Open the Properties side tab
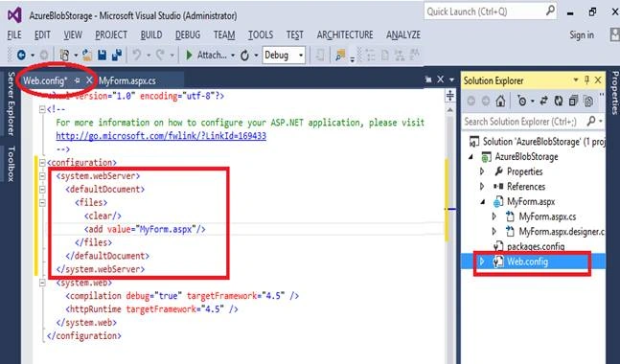The width and height of the screenshot is (620, 364). 615,93
